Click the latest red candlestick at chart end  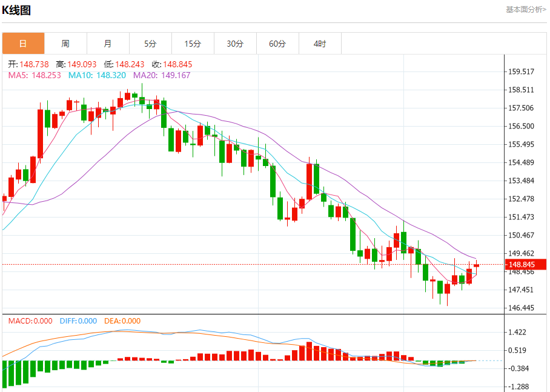pyautogui.click(x=476, y=265)
